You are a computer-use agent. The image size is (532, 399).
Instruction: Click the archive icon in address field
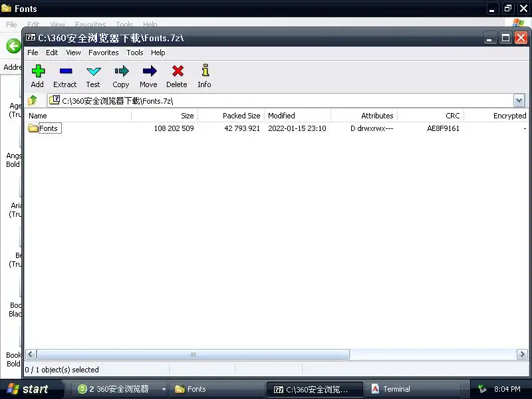[55, 100]
